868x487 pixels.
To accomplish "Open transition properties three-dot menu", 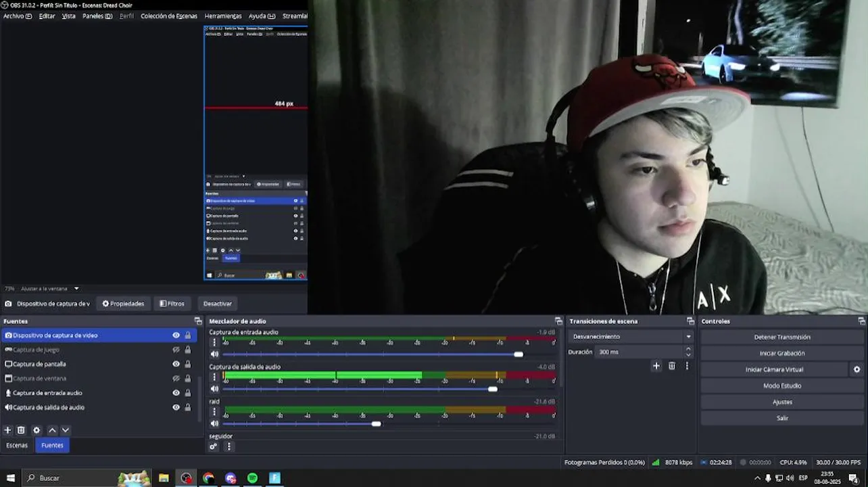I will click(687, 366).
